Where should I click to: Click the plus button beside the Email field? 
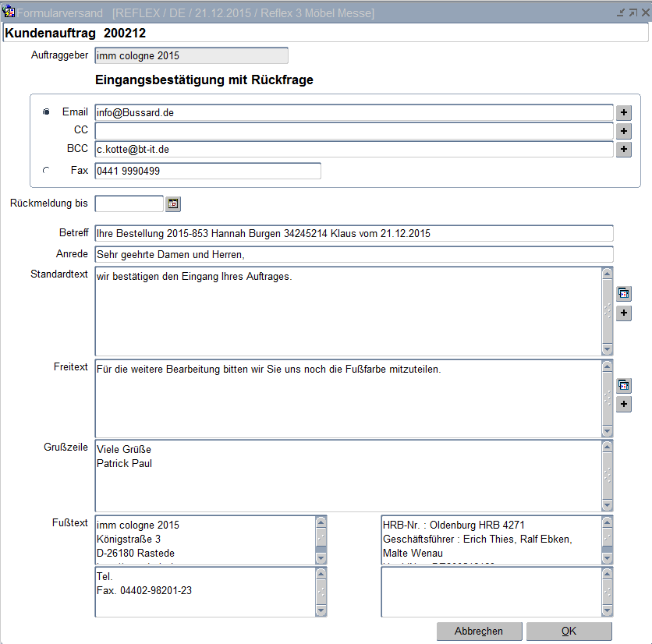coord(624,112)
